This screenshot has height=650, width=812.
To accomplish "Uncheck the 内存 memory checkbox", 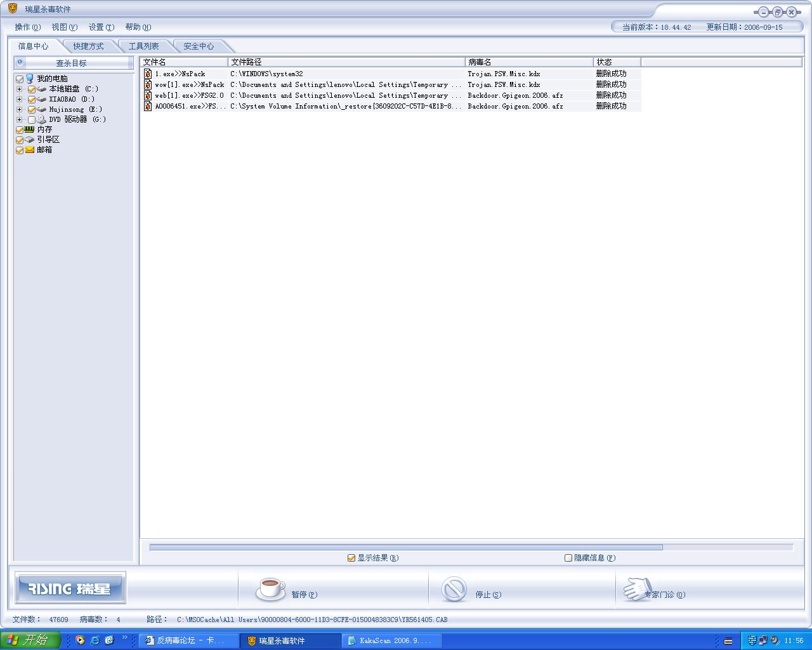I will pyautogui.click(x=20, y=130).
